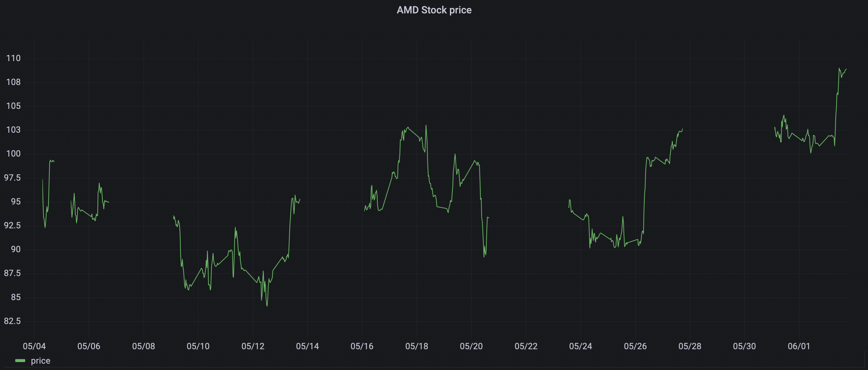Click the 95 value label on the price axis
This screenshot has width=868, height=370.
point(16,202)
